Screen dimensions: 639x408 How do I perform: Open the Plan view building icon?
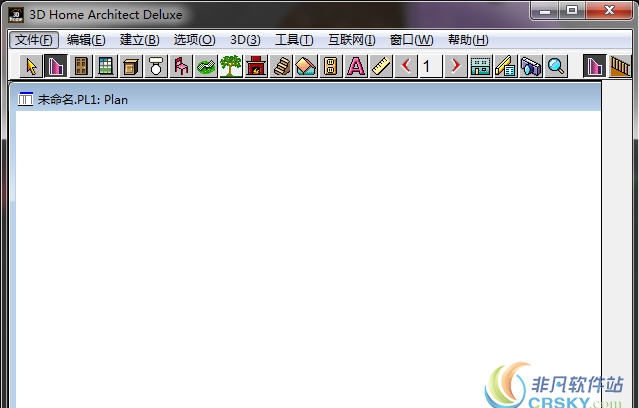480,66
